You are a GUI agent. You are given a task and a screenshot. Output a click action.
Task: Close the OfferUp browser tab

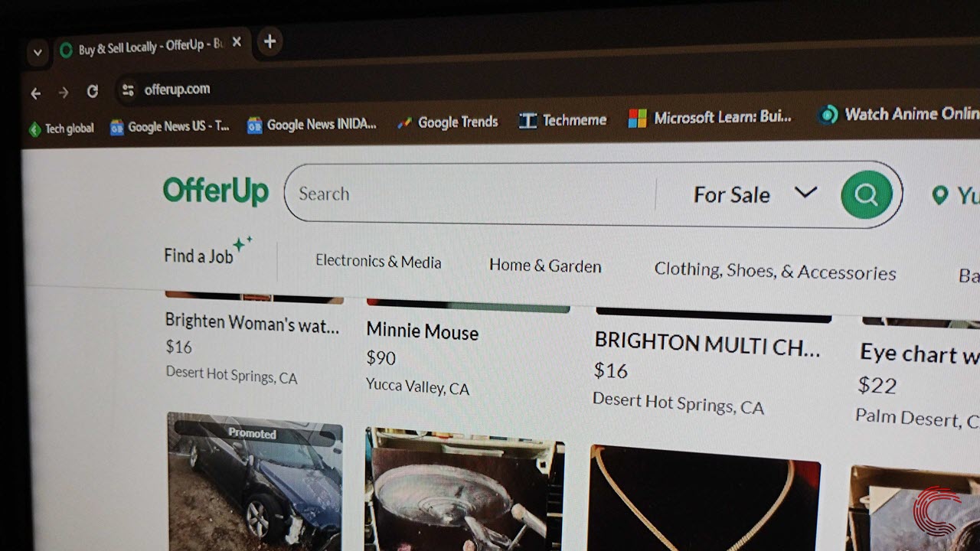pos(237,42)
